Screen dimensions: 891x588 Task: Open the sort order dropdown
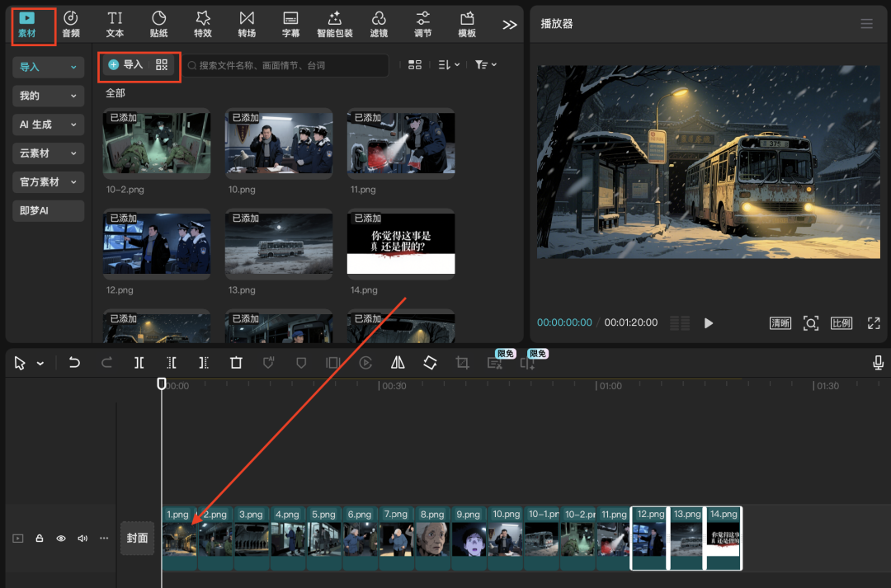449,64
